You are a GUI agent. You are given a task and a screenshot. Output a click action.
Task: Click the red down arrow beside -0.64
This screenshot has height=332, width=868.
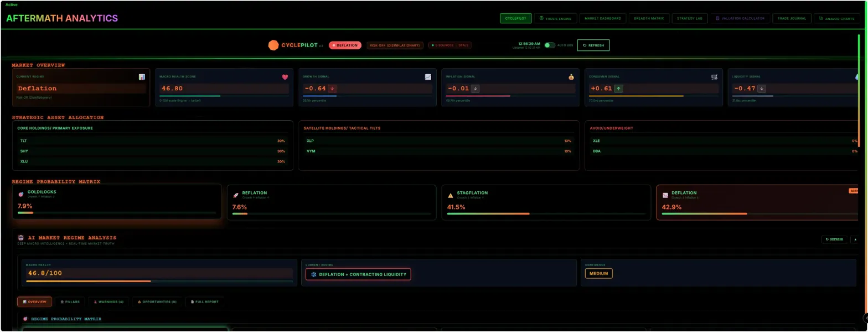[x=332, y=88]
